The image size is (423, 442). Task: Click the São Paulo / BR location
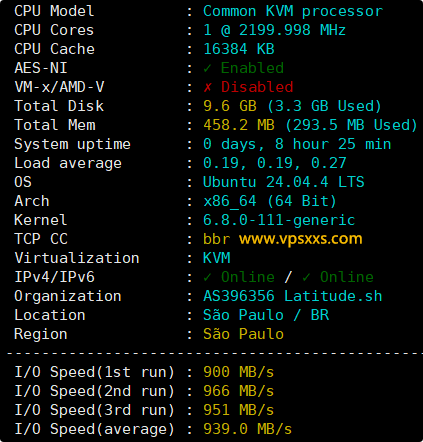(x=266, y=315)
